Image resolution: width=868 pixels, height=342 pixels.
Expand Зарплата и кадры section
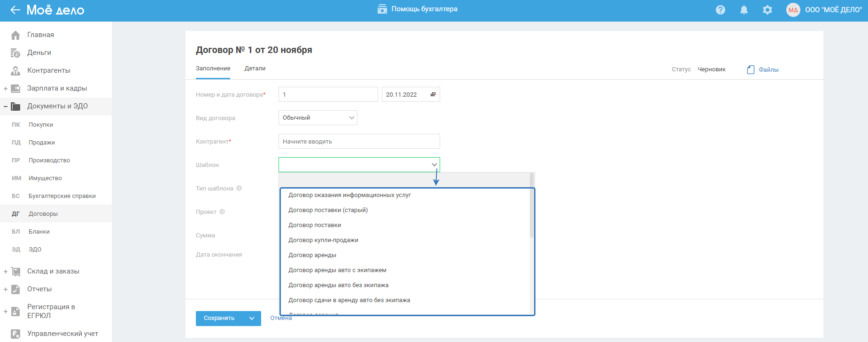pos(6,88)
